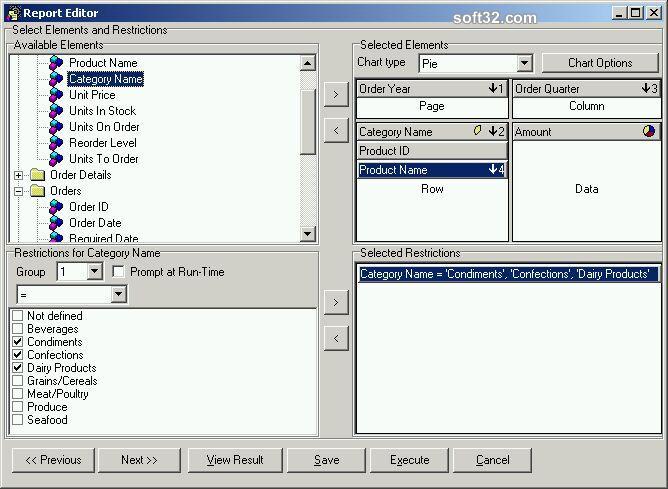Click the Order Date field icon

click(56, 223)
